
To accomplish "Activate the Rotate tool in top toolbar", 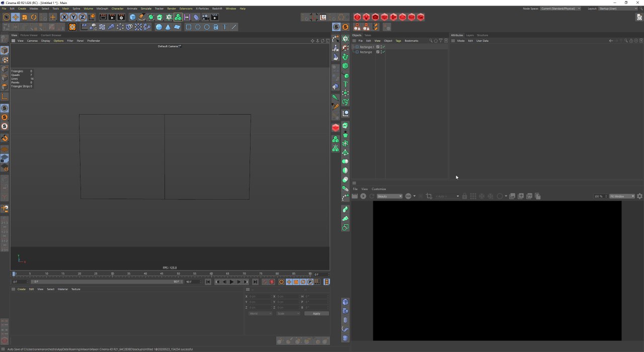I will [34, 17].
